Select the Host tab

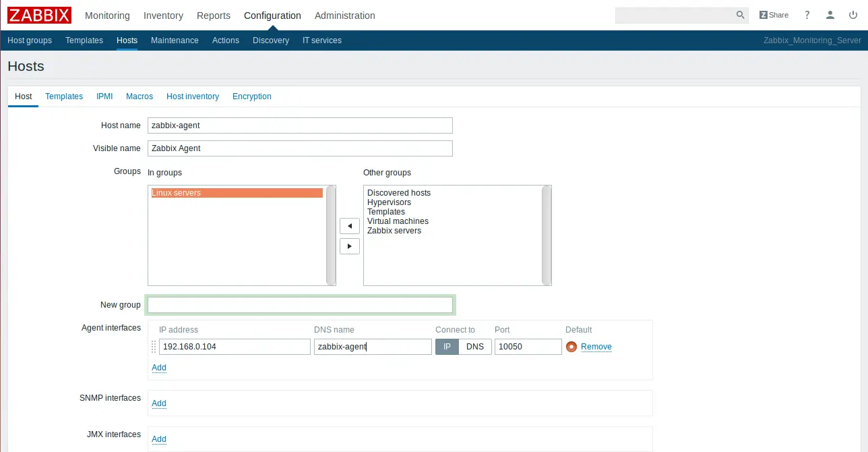tap(24, 96)
